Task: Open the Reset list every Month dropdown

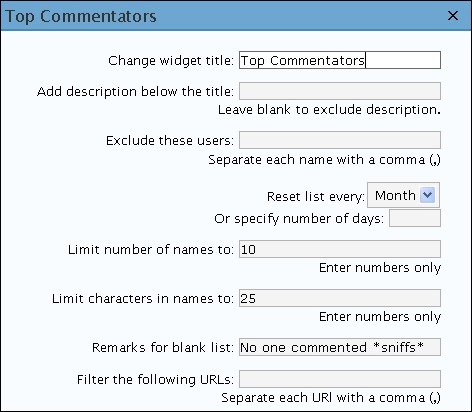Action: coord(403,195)
